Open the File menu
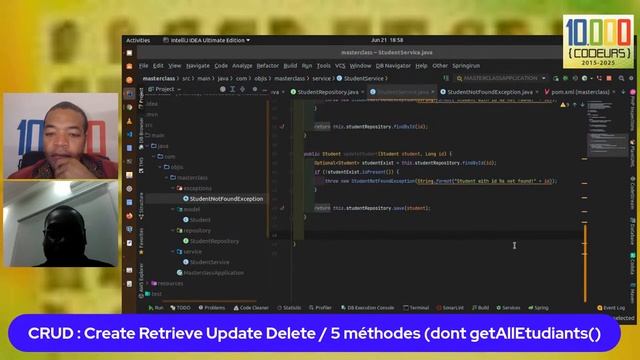Viewport: 640px width, 360px height. pos(143,66)
